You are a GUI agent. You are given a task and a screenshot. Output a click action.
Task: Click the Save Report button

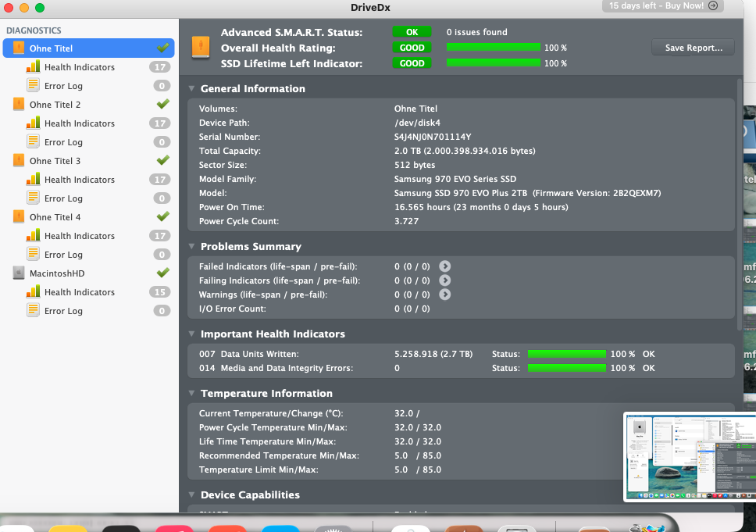[x=693, y=48]
